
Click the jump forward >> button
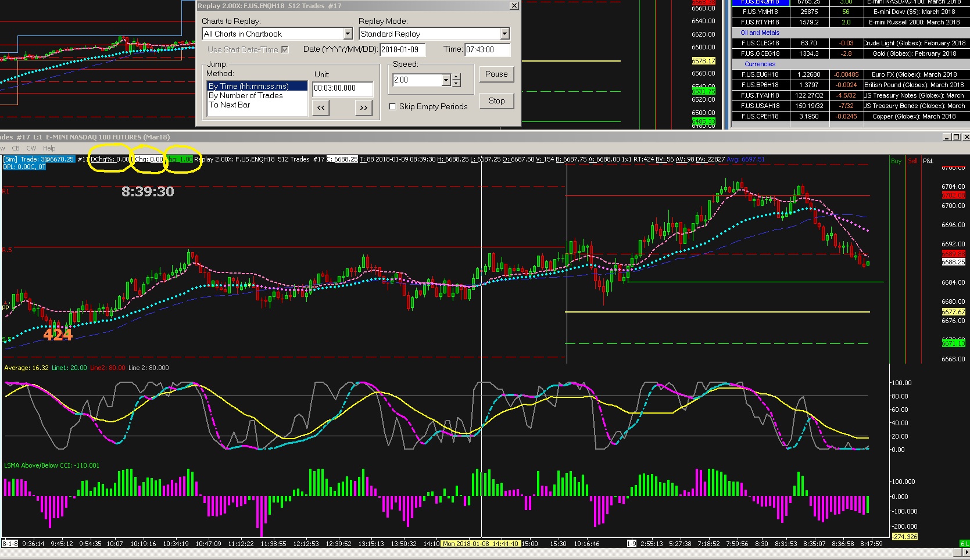pos(363,107)
